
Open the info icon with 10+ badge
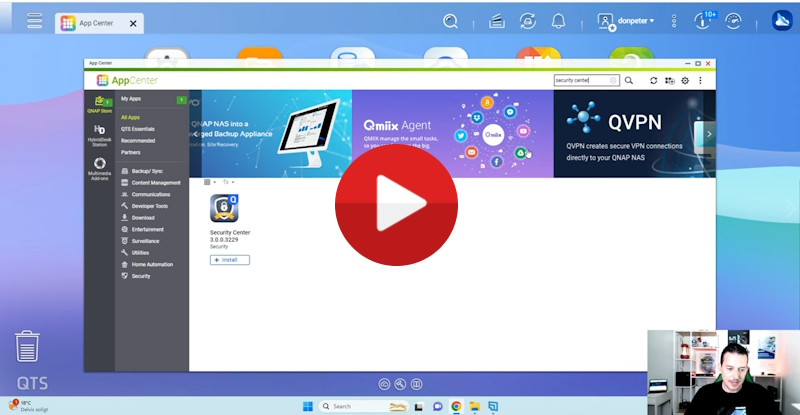click(704, 20)
